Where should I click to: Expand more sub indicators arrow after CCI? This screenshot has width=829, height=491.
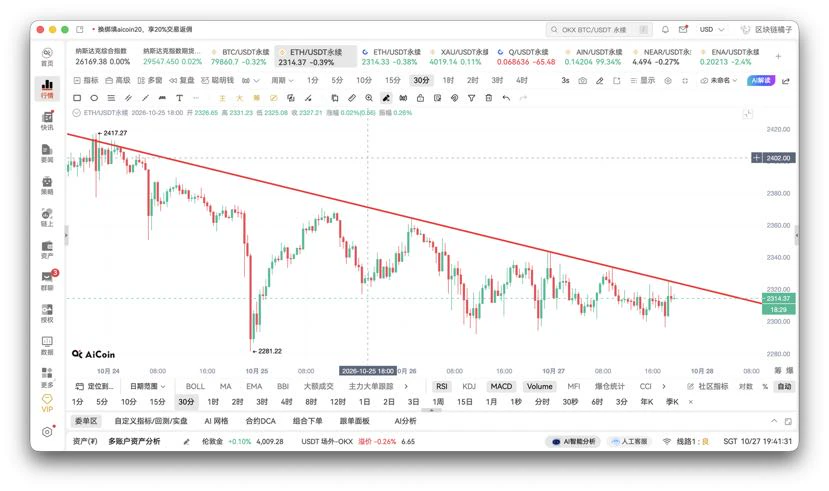[x=664, y=386]
